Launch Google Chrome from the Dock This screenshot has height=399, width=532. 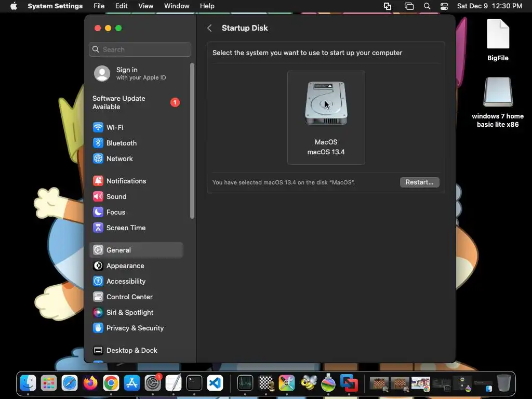pos(111,383)
